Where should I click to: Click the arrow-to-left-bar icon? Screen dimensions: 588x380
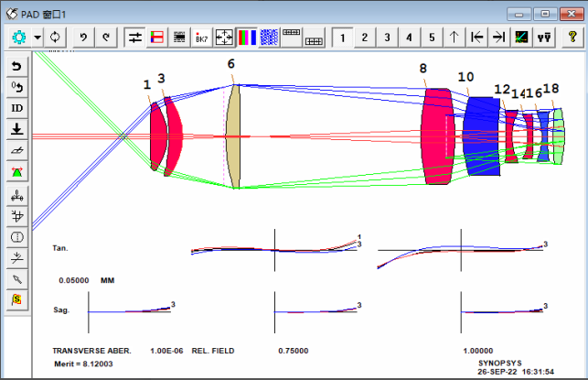click(476, 38)
